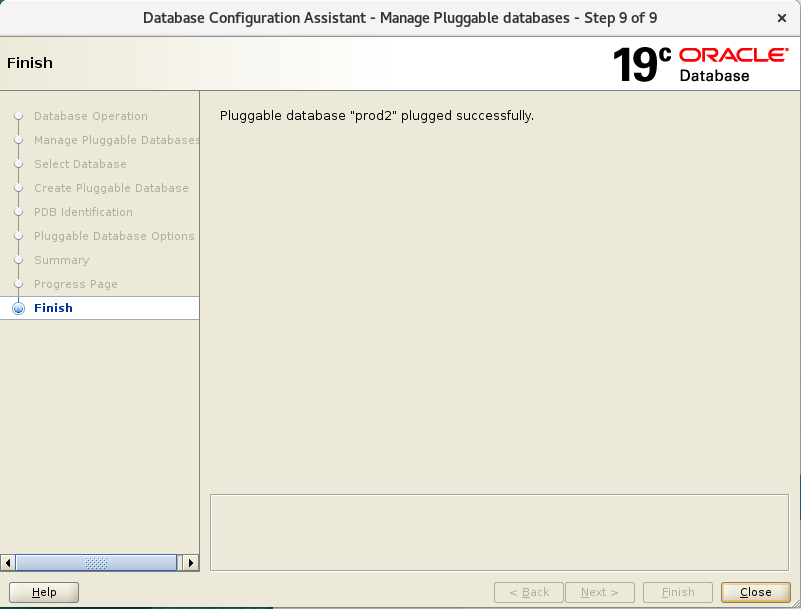Select the PDB Identification step

[83, 212]
